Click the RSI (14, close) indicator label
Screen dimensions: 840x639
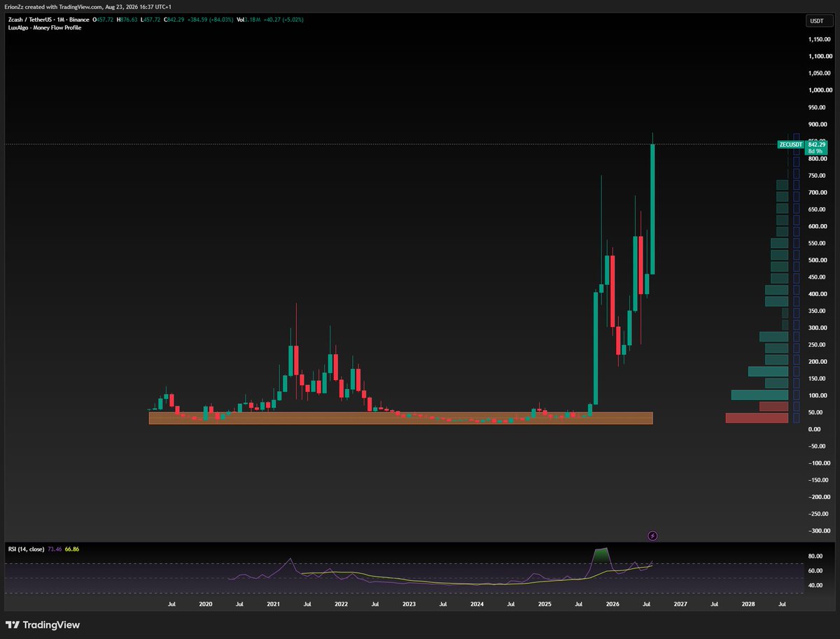click(27, 549)
